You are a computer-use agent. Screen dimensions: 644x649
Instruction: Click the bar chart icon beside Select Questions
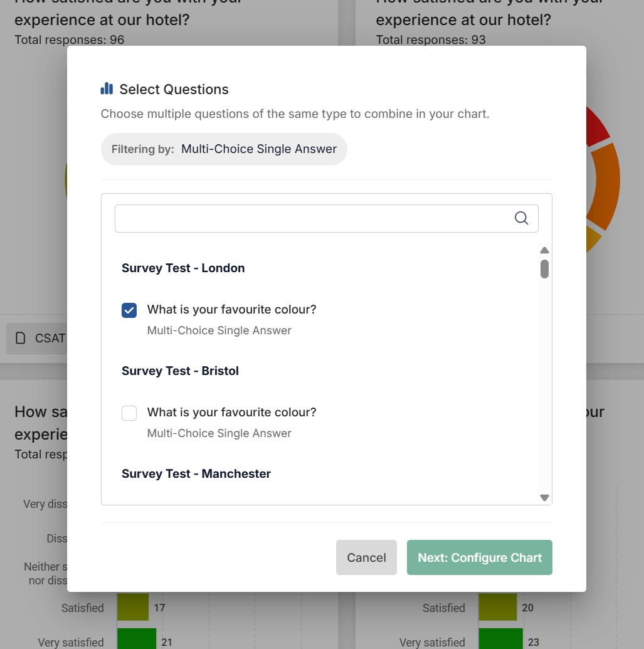[x=107, y=89]
